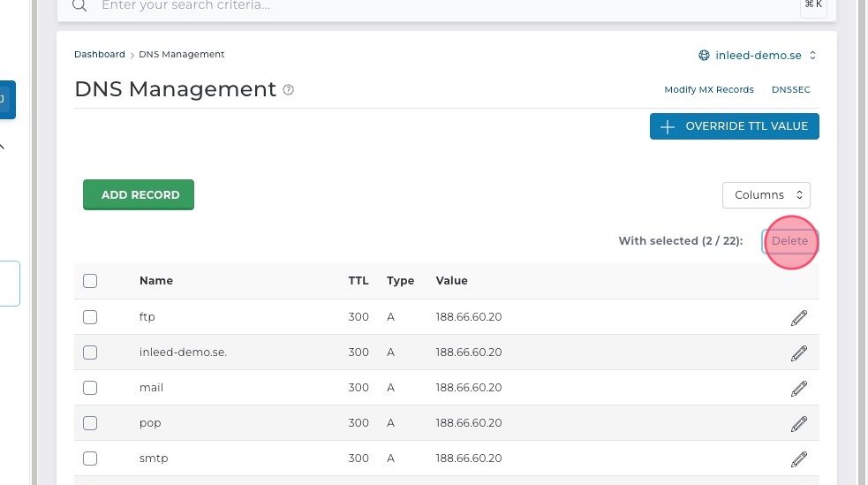This screenshot has height=485, width=868.
Task: Toggle the select-all header checkbox
Action: [x=90, y=281]
